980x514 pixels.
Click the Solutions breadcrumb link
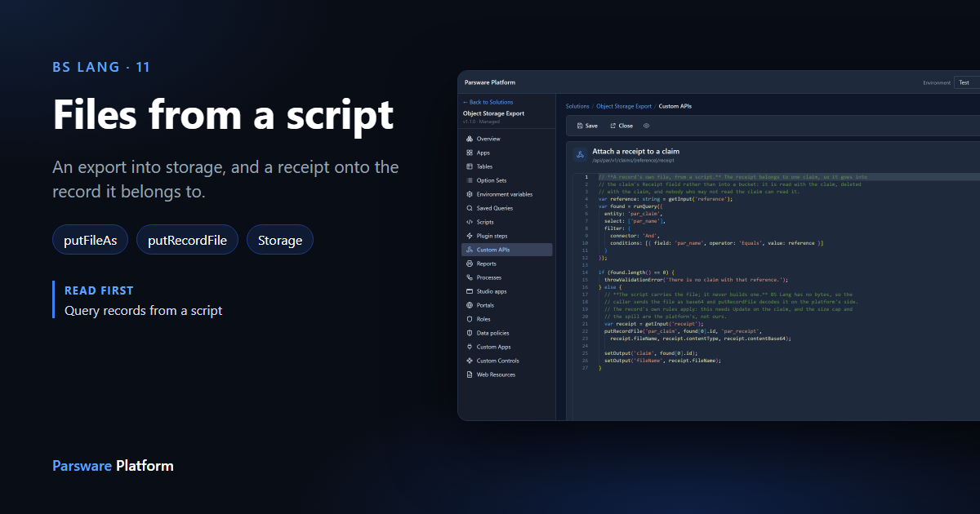[x=577, y=106]
